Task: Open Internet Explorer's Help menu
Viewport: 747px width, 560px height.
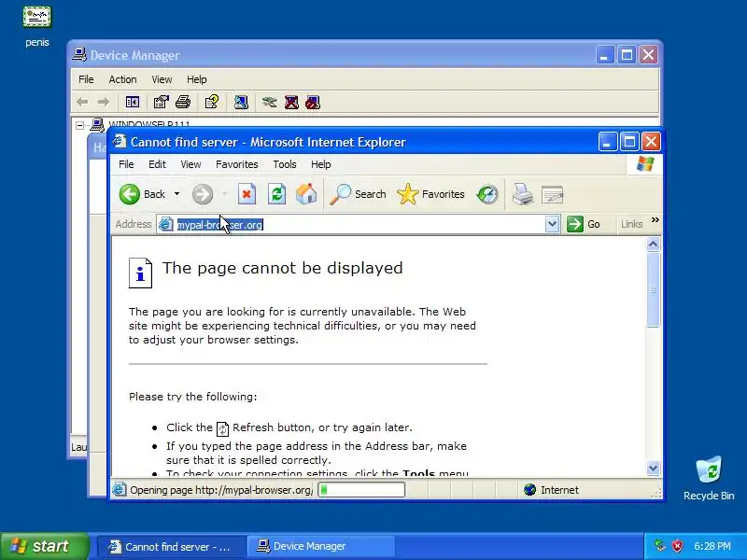Action: click(321, 164)
